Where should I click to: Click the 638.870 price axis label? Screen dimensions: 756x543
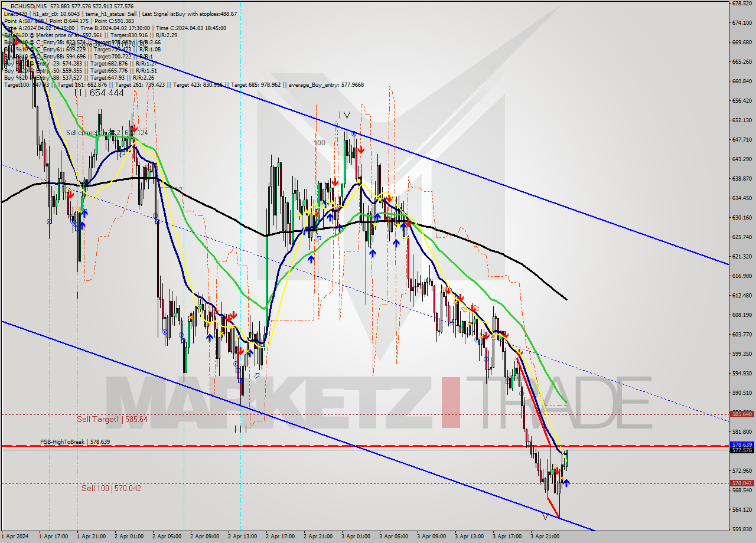[742, 179]
